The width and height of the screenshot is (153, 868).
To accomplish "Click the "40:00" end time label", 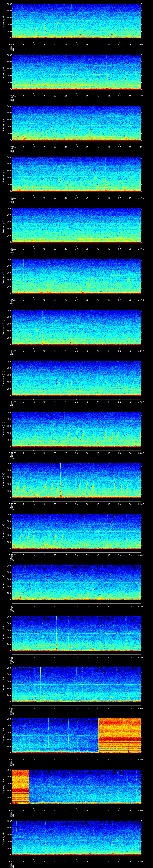I will click(141, 555).
